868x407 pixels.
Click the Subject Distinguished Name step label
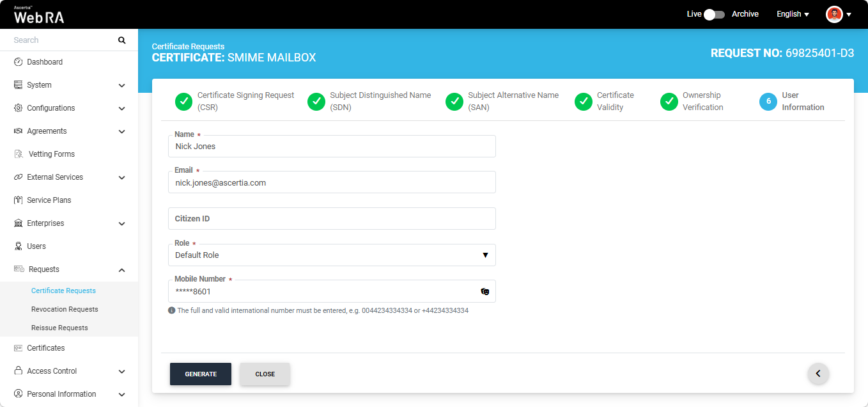[x=380, y=101]
